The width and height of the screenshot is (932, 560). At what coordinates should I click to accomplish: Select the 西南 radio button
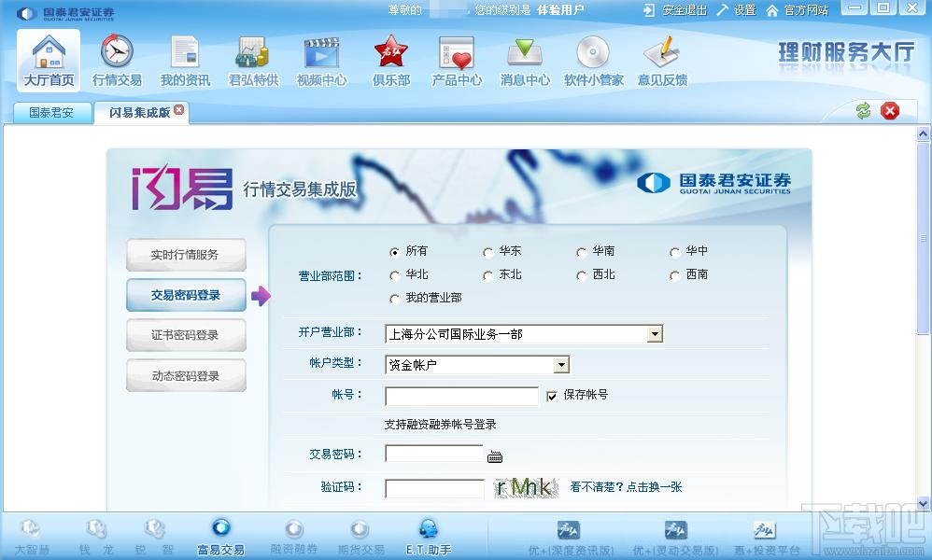[x=674, y=275]
